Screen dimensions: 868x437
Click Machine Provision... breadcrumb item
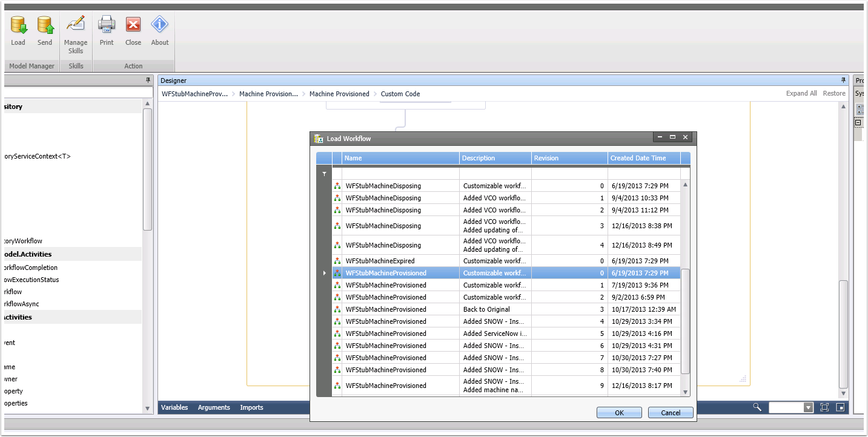(x=268, y=94)
